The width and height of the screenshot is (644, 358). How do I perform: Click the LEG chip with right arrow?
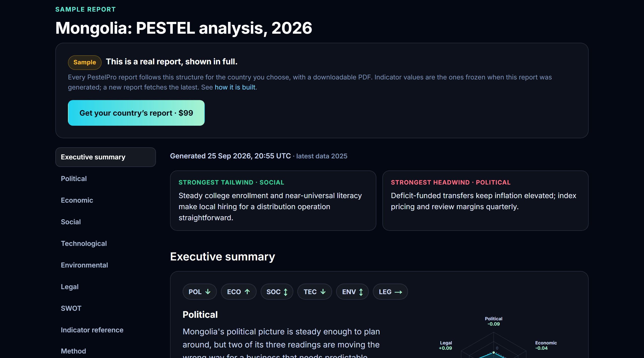[390, 292]
